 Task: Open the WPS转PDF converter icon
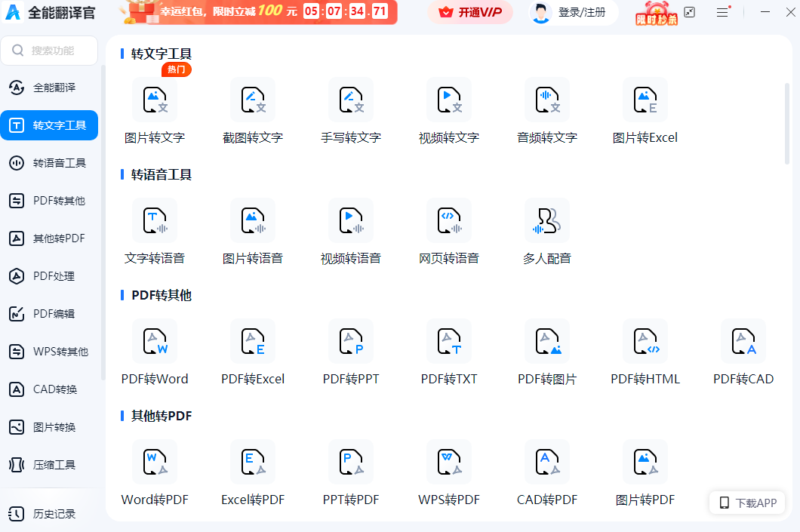(449, 463)
